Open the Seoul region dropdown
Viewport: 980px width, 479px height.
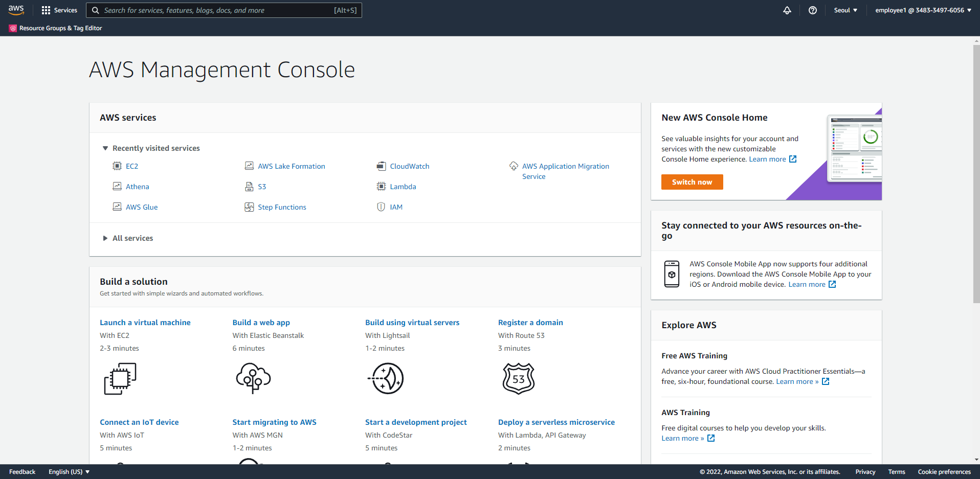pos(845,10)
